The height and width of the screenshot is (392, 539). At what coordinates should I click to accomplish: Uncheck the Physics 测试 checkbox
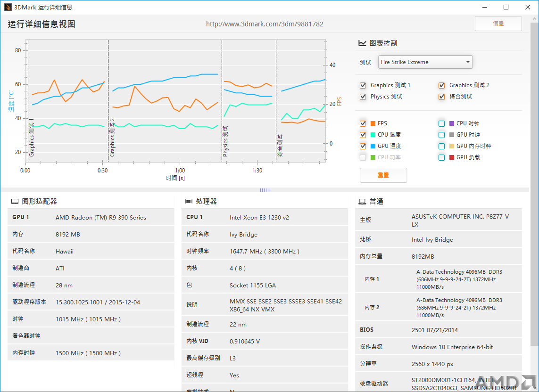click(x=363, y=97)
